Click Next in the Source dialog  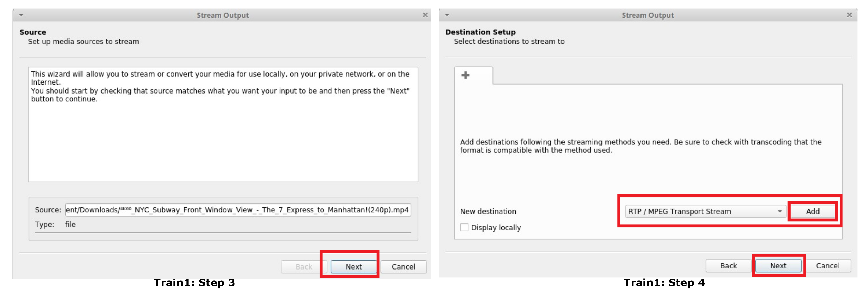(353, 267)
